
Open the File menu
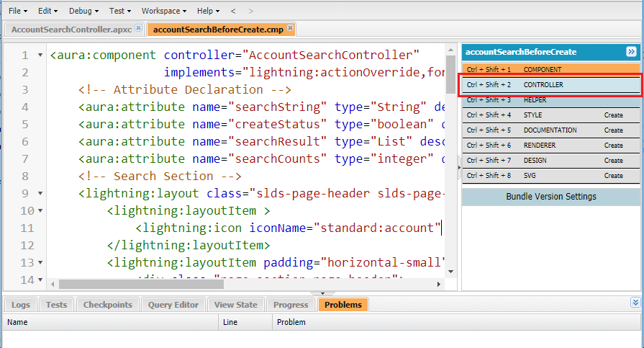point(18,11)
